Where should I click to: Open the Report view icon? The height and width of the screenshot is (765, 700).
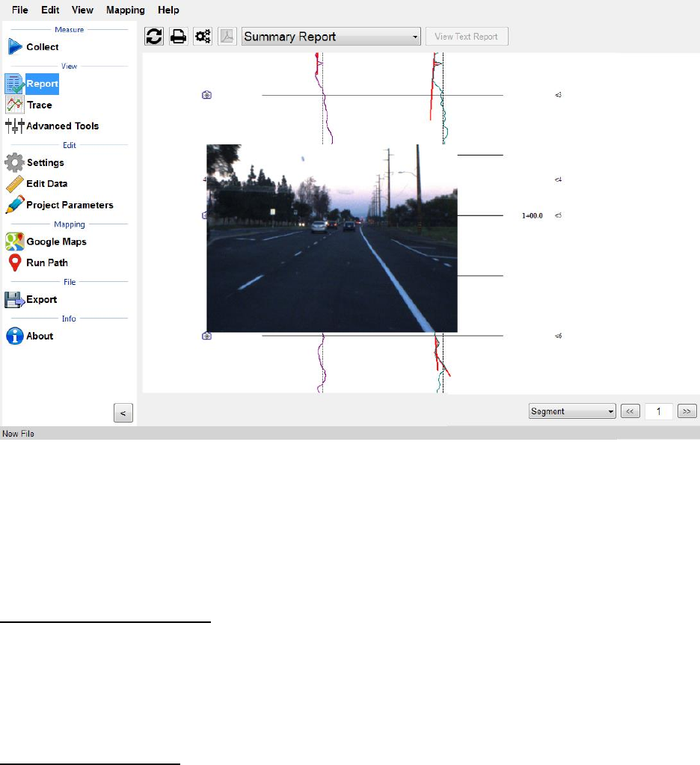[15, 84]
